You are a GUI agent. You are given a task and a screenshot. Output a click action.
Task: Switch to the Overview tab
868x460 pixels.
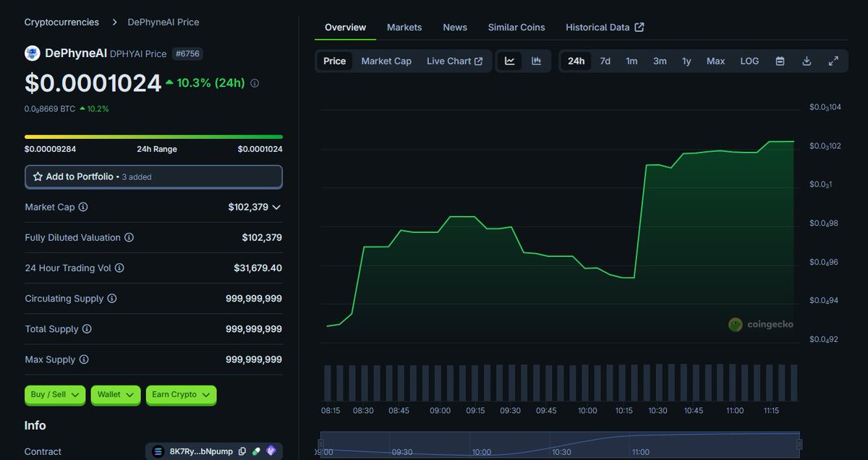pyautogui.click(x=346, y=27)
